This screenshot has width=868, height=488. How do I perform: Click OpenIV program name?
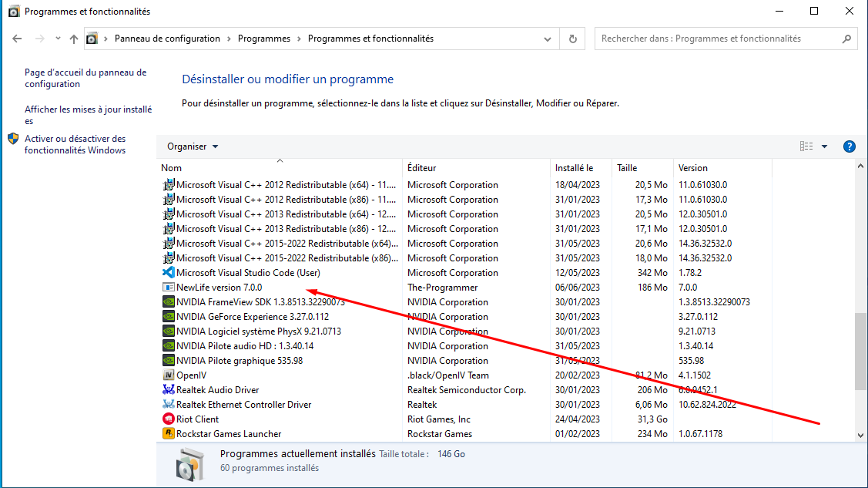click(x=192, y=375)
